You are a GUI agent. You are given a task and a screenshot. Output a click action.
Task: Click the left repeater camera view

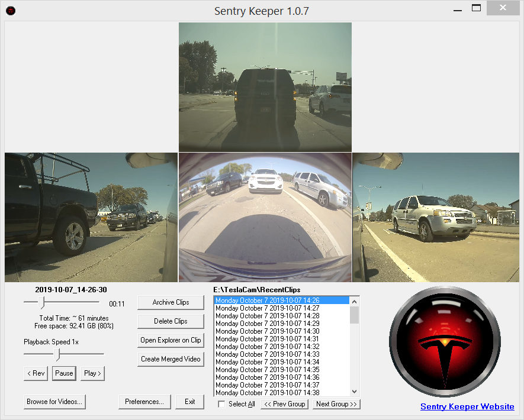89,217
